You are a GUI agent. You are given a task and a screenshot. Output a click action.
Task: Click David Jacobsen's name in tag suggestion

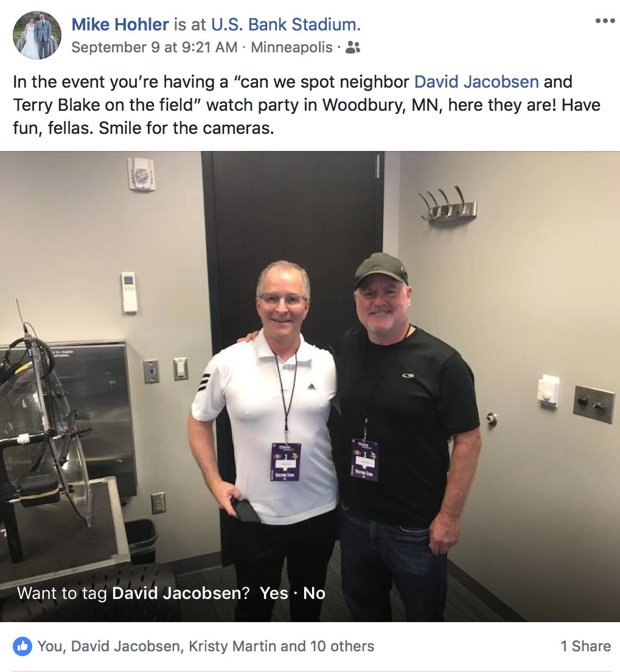click(x=180, y=593)
